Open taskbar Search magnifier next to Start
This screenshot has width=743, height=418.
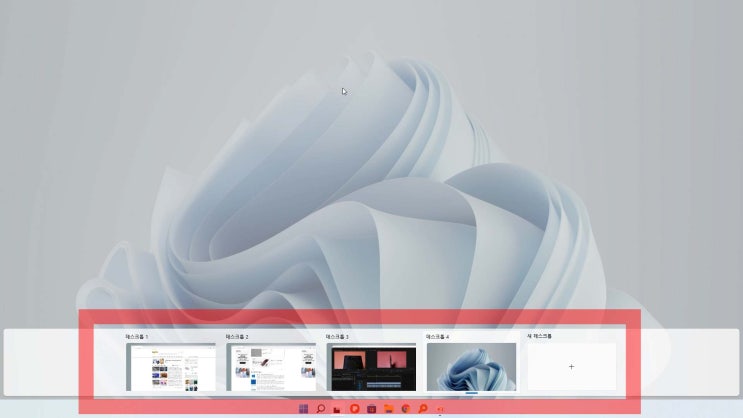[x=321, y=409]
